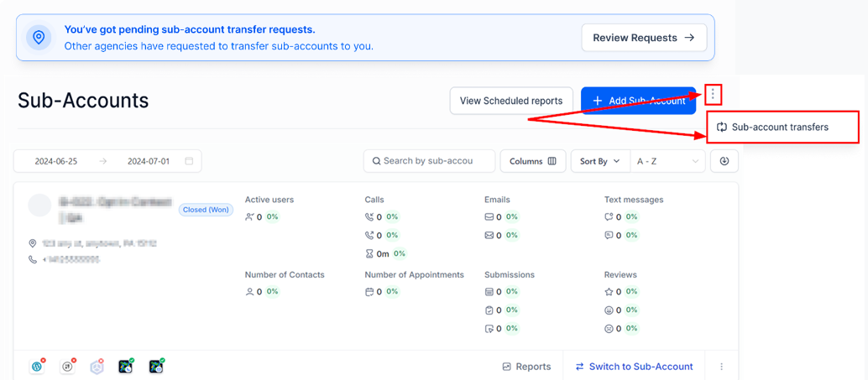This screenshot has height=380, width=868.
Task: Focus the Search by sub-account field
Action: click(429, 161)
